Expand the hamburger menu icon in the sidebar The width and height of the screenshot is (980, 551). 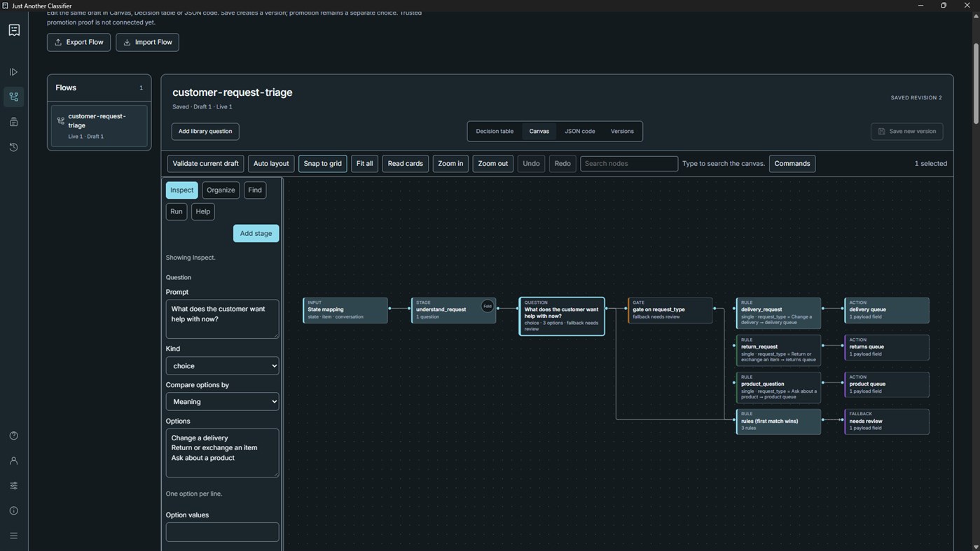pos(13,536)
